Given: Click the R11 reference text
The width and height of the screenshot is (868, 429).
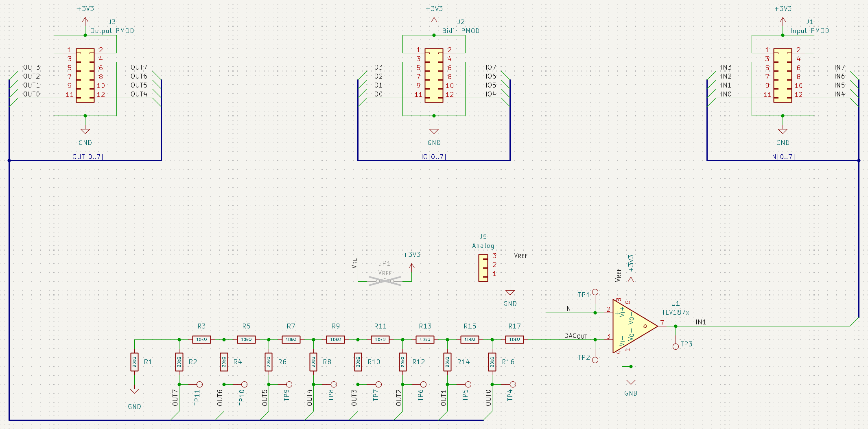Looking at the screenshot, I should (x=380, y=326).
